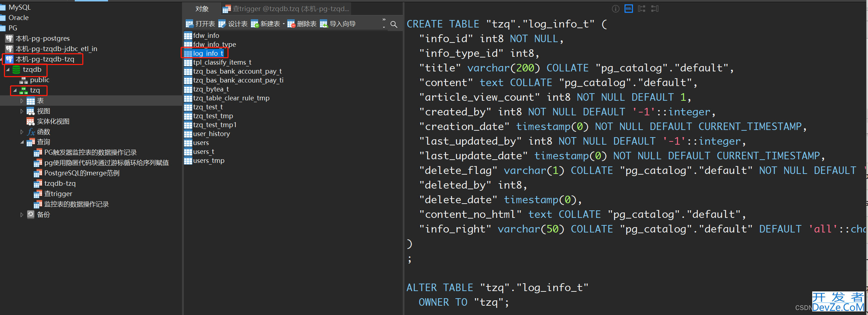Open the 查trigger saved query
Viewport: 868px width, 315px height.
point(58,194)
